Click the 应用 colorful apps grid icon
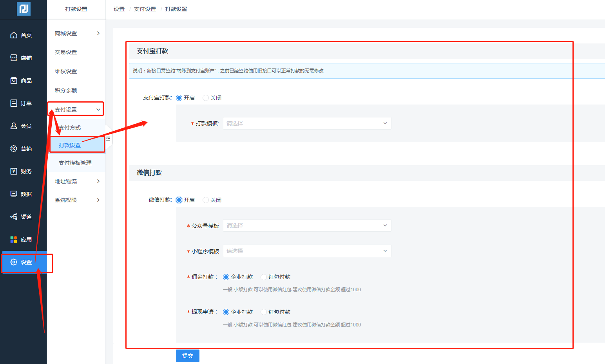This screenshot has width=605, height=364. click(14, 239)
